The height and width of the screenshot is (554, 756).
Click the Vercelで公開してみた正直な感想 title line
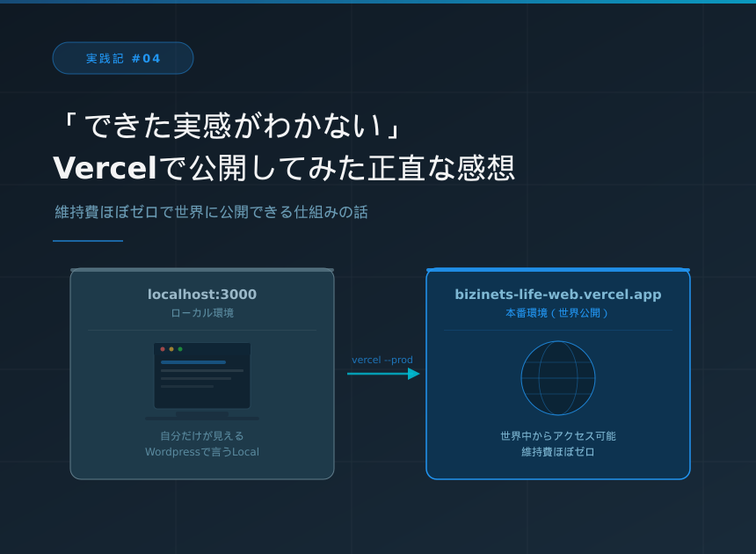[283, 168]
